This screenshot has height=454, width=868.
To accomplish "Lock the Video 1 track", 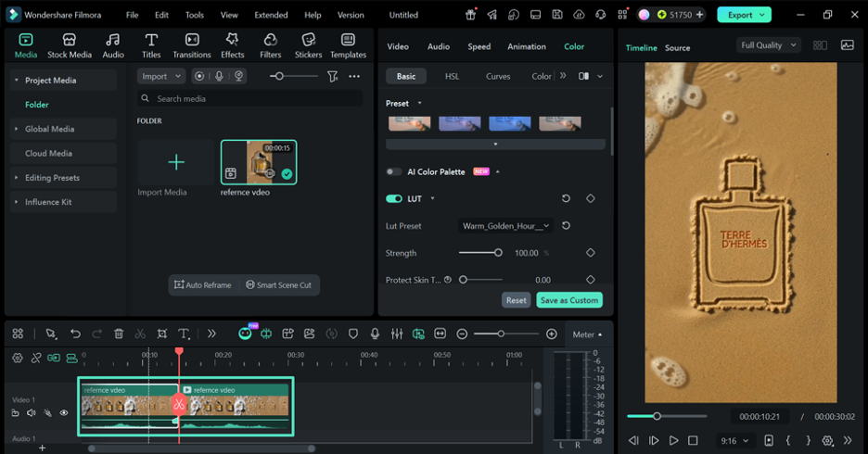I will [x=16, y=412].
